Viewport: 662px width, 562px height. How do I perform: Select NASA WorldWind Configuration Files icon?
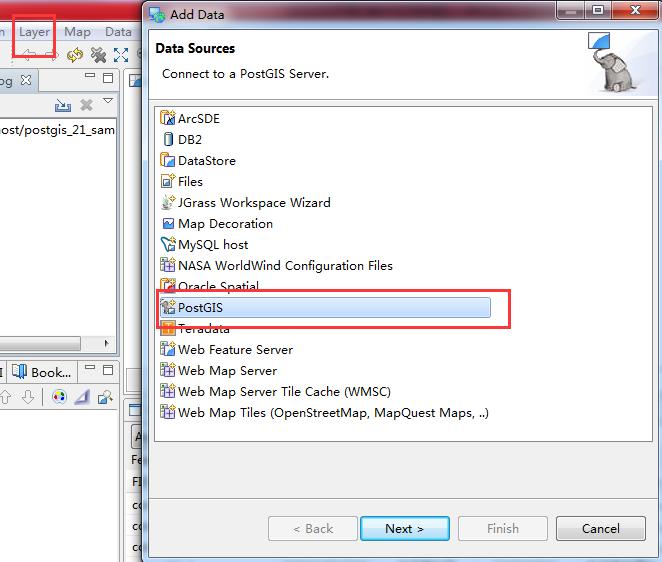click(168, 265)
